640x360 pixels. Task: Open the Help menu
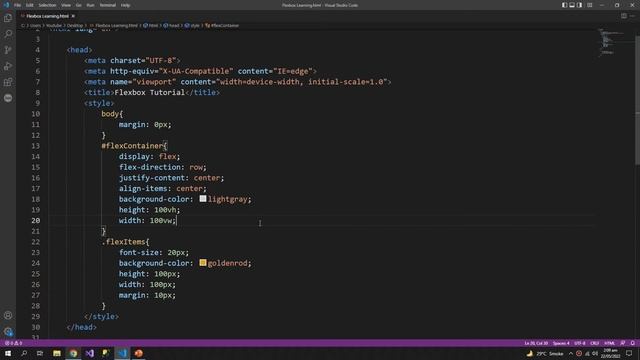(125, 5)
